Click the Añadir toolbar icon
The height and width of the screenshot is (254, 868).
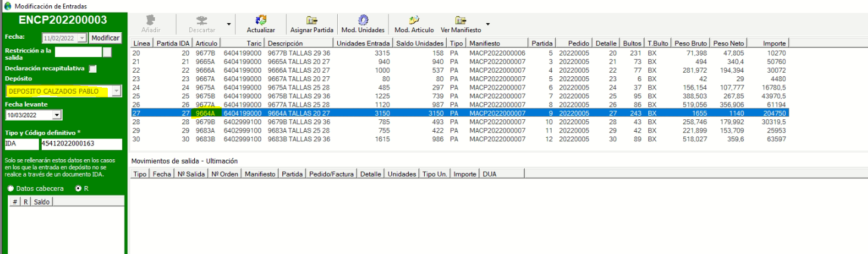tap(151, 20)
